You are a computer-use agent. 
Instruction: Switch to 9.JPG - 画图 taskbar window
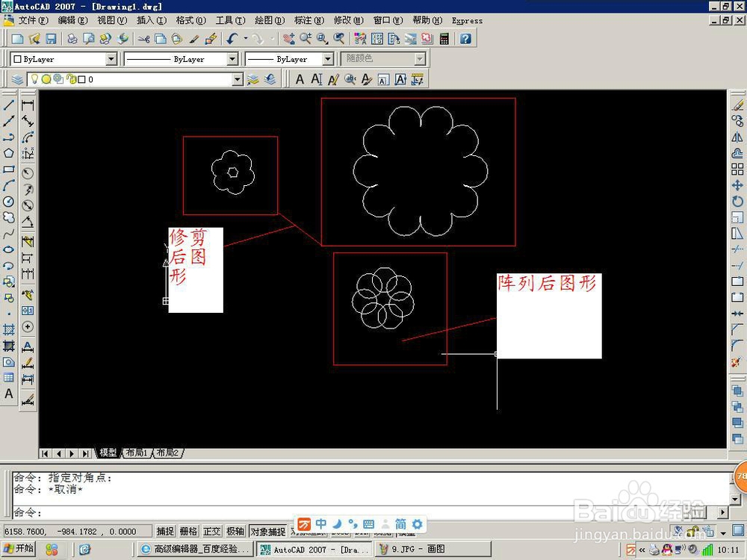[433, 549]
